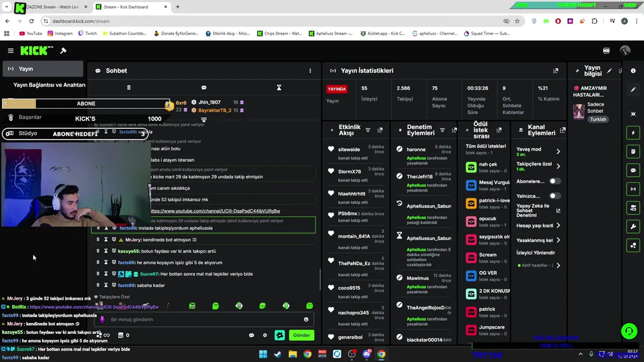Expand Hesap yaşı kısıtlaması option
644x362 pixels.
[x=558, y=226]
